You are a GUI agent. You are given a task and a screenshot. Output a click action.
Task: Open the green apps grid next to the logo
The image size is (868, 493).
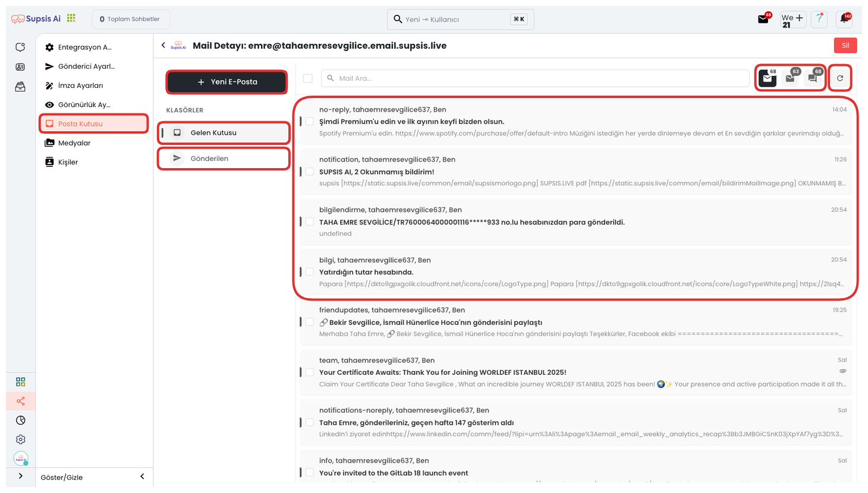tap(71, 18)
